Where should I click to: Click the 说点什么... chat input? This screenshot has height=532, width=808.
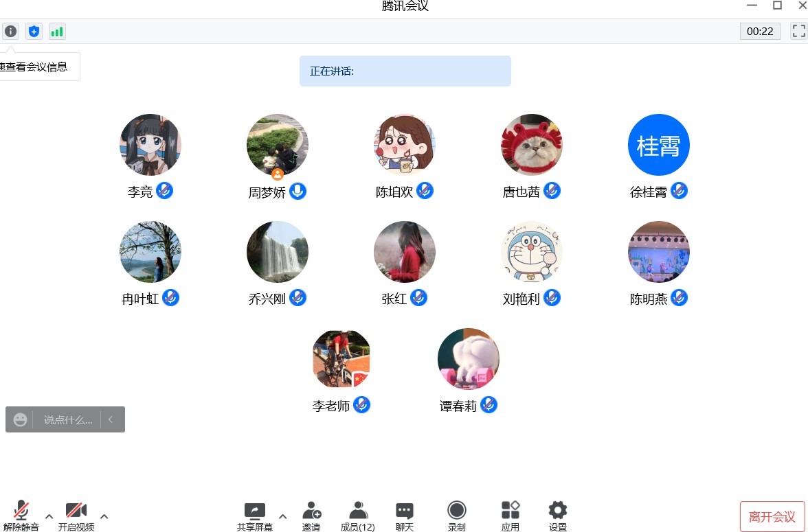pyautogui.click(x=67, y=419)
